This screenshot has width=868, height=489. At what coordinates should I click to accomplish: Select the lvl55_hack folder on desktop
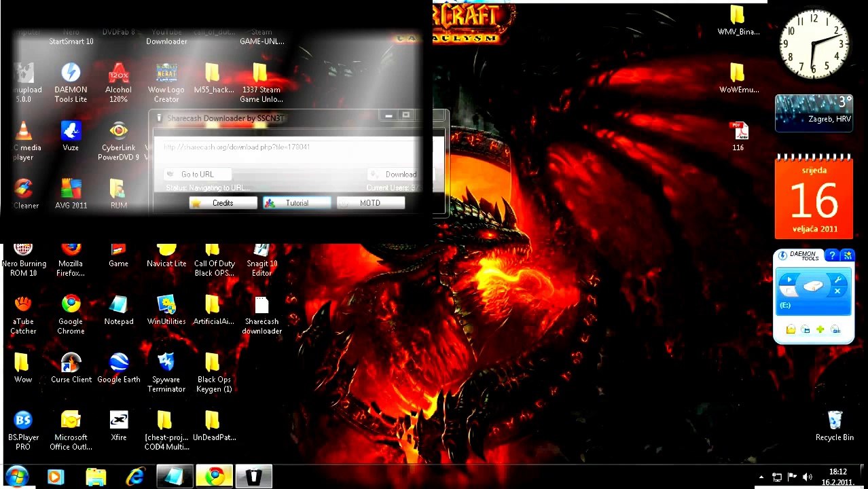213,79
